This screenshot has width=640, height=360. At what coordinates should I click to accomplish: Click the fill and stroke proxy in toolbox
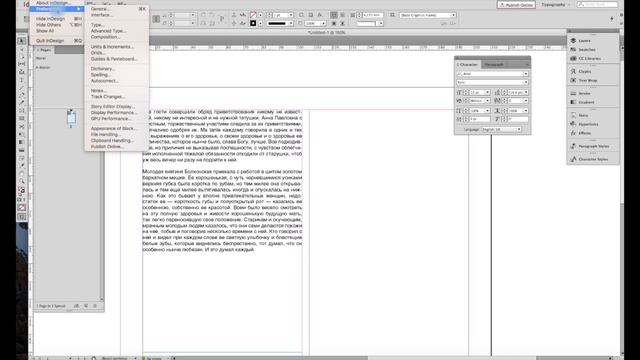pos(22,190)
